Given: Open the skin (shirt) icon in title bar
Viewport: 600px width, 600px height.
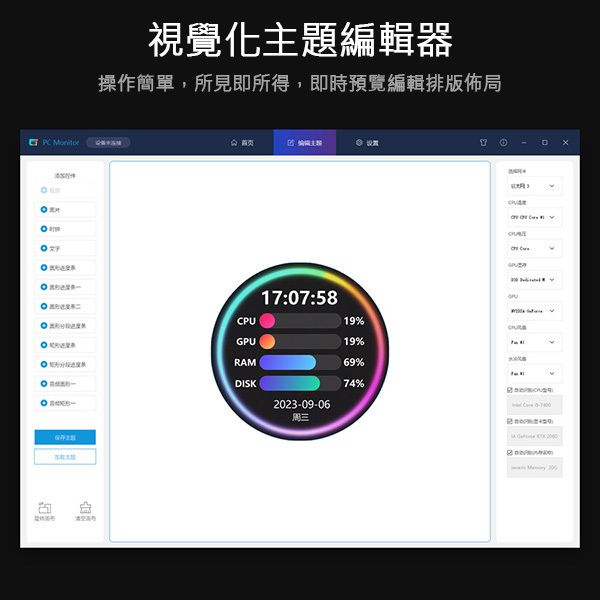Looking at the screenshot, I should 483,142.
